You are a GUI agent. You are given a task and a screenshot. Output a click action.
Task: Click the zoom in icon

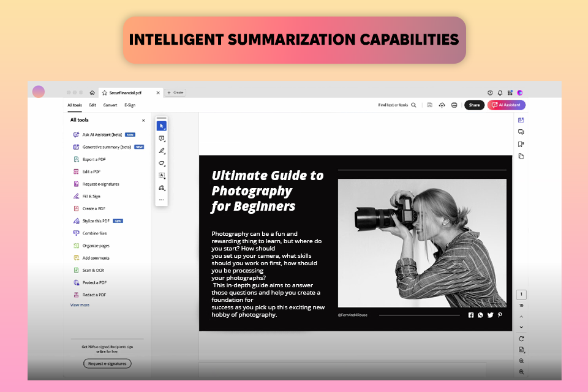coord(521,361)
